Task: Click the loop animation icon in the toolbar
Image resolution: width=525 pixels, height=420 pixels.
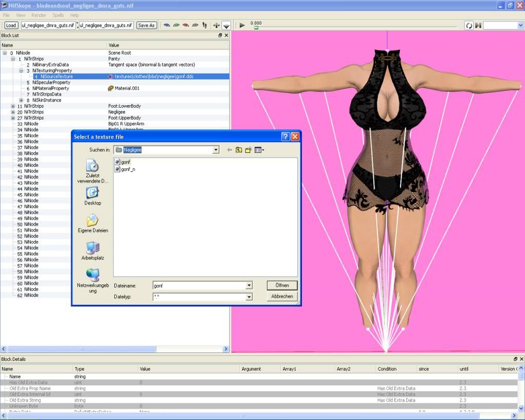Action: [469, 25]
